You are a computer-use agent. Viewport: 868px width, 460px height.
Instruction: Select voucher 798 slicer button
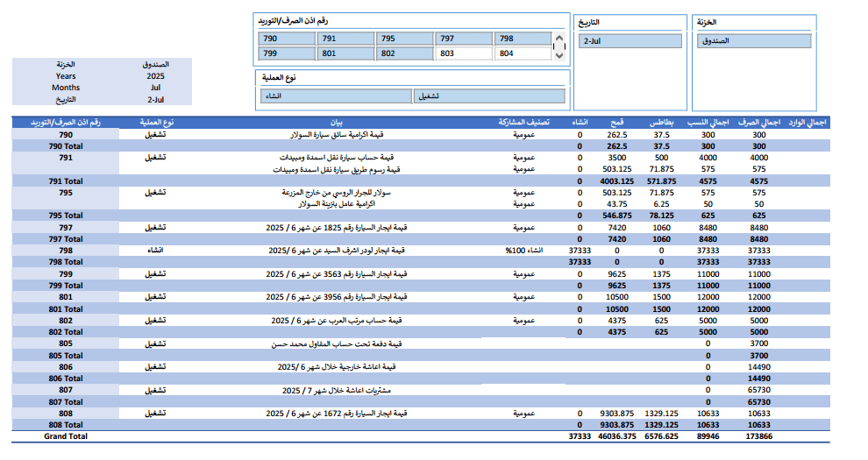click(x=523, y=39)
